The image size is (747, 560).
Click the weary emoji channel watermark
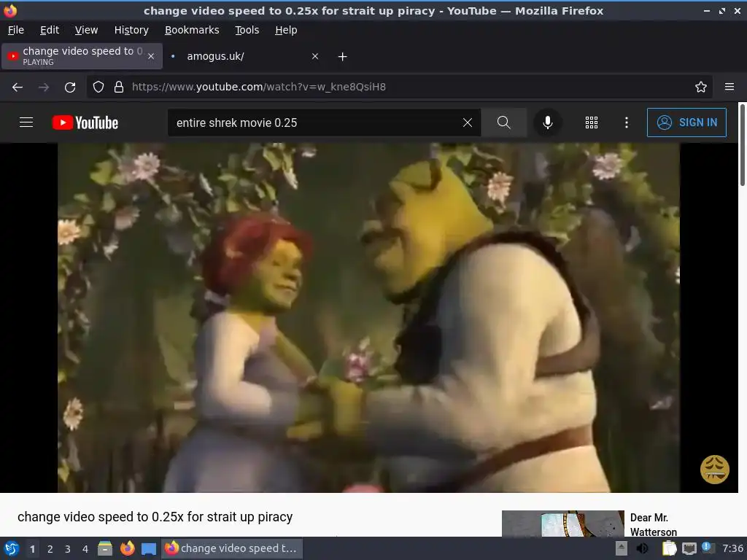pos(714,470)
